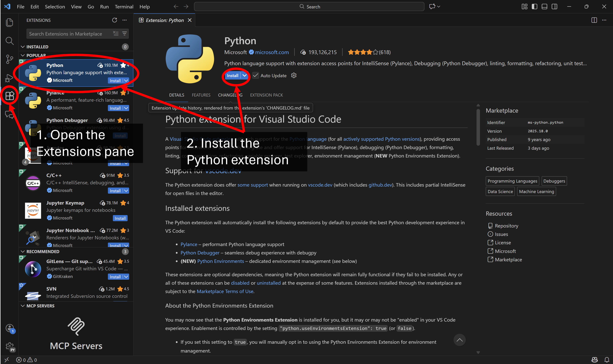This screenshot has height=364, width=613.
Task: Open the Chat view in activity bar
Action: click(x=9, y=114)
